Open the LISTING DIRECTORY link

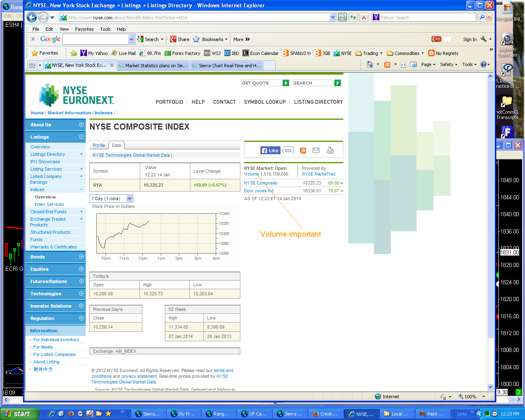click(x=318, y=102)
